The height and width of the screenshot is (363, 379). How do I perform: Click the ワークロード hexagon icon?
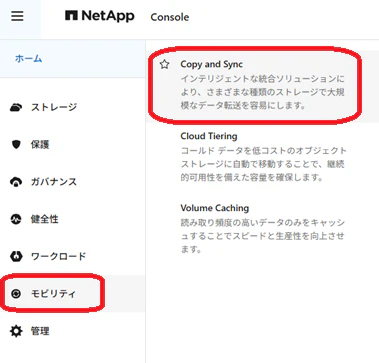click(16, 256)
